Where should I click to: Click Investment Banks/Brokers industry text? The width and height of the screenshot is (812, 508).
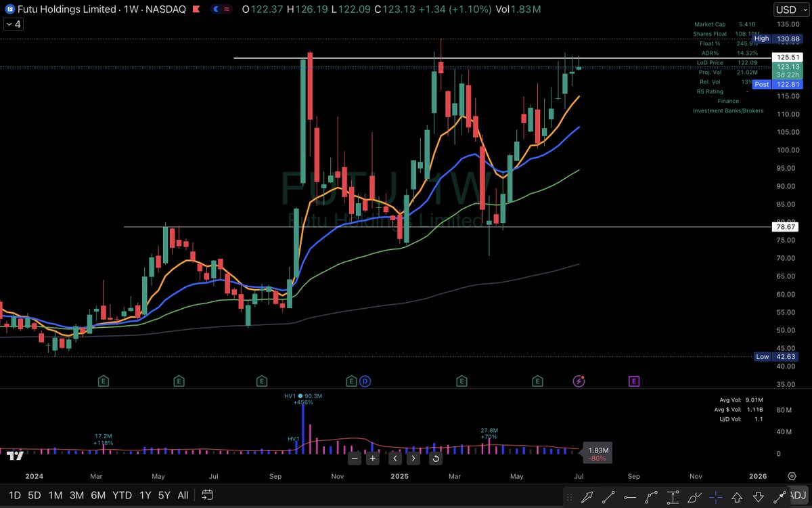(x=728, y=110)
